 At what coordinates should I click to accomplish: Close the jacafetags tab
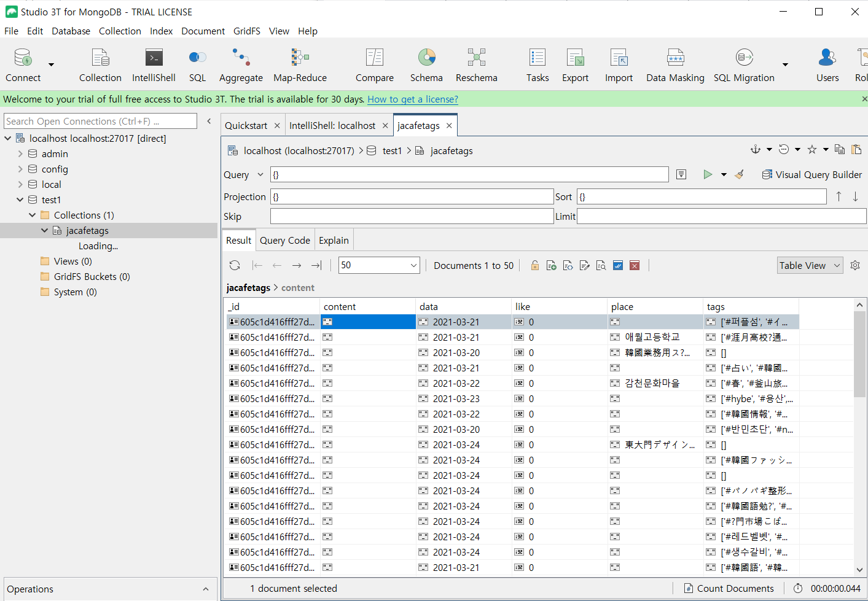(449, 125)
